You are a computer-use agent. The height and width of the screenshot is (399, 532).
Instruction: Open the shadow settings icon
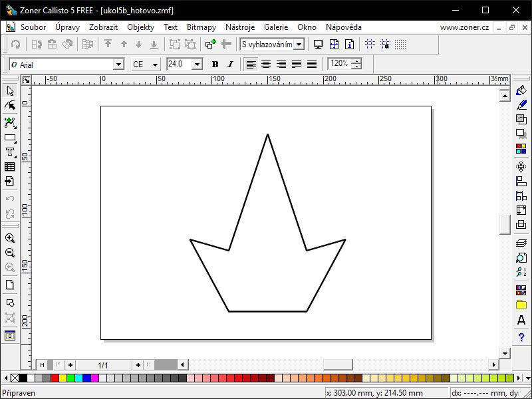(521, 134)
